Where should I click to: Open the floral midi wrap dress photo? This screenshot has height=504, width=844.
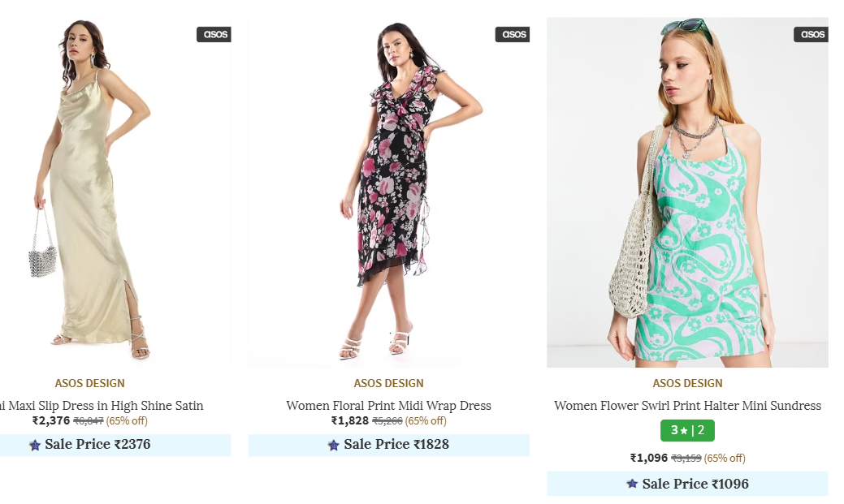389,191
